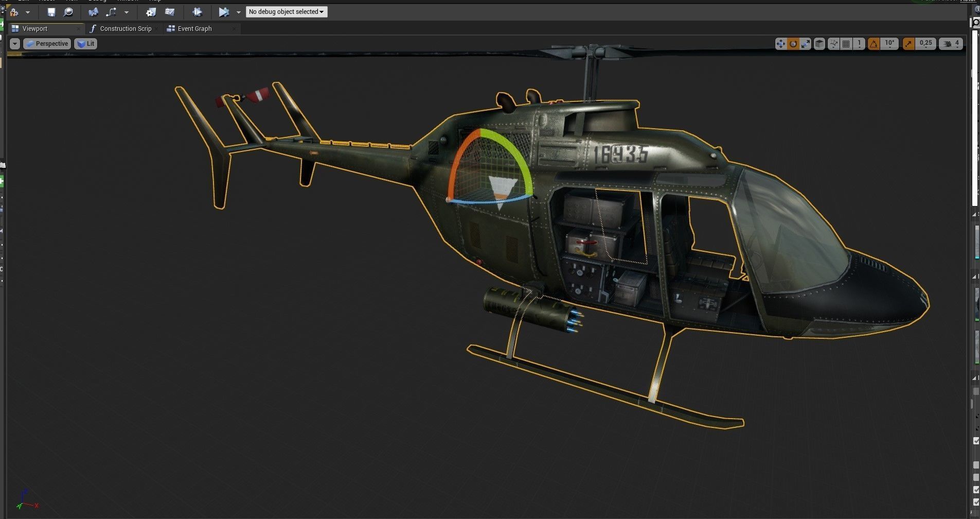Viewport: 980px width, 519px height.
Task: Toggle scale snapping
Action: pyautogui.click(x=908, y=44)
